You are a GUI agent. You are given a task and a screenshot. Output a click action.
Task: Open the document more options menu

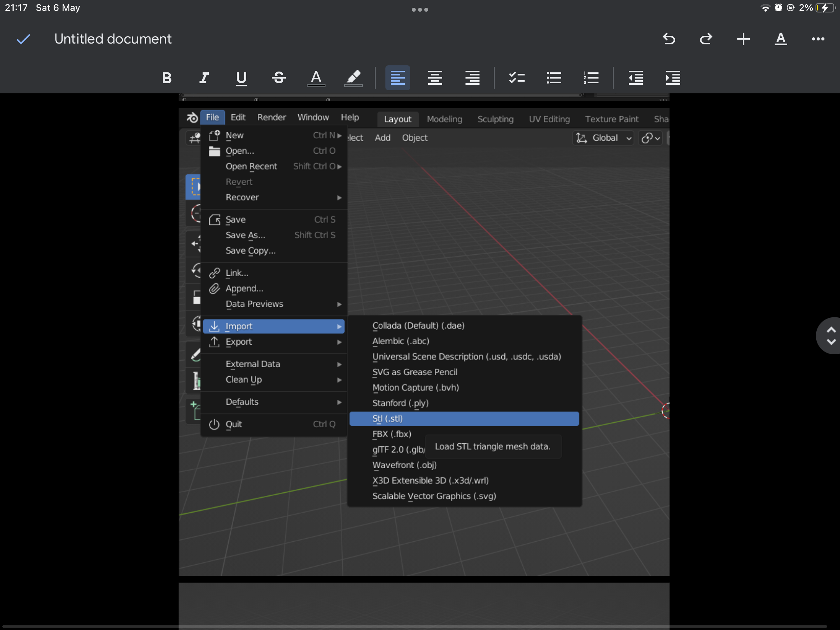(x=818, y=39)
